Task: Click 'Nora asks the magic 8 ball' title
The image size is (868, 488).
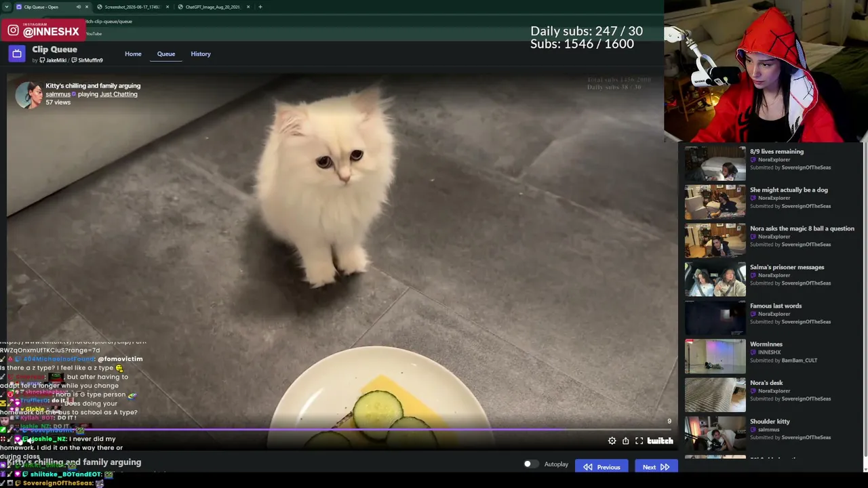Action: tap(802, 229)
